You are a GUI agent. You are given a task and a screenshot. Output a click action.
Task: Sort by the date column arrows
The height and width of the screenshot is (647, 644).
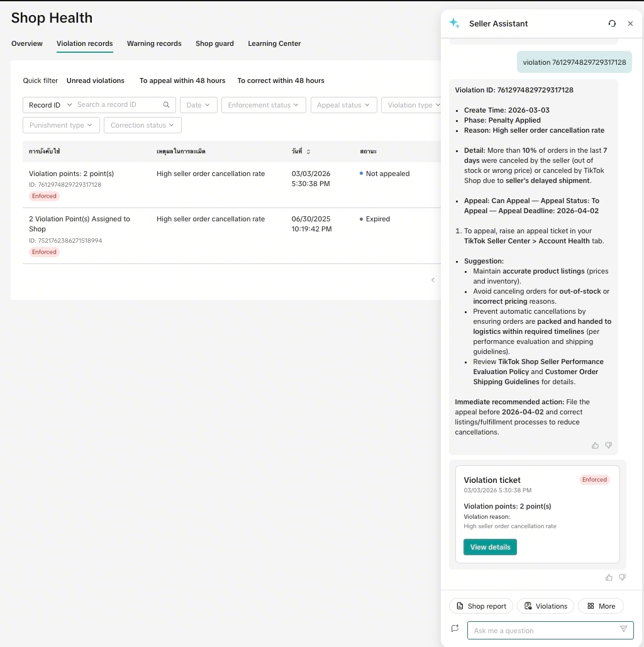[x=308, y=152]
